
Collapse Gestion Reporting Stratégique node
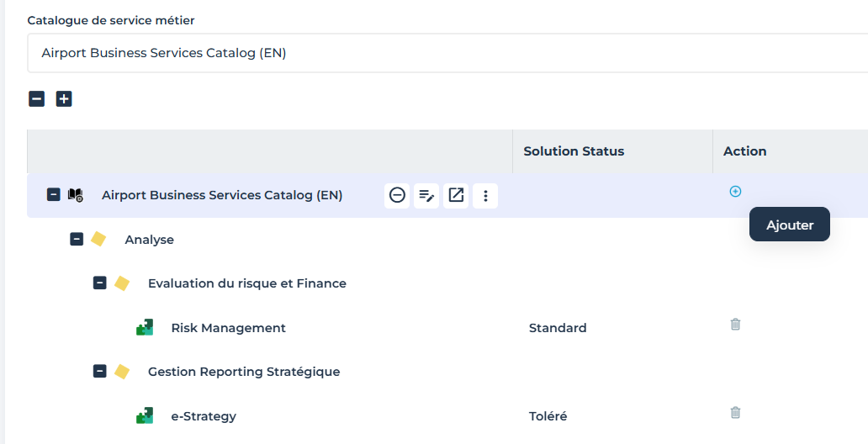click(99, 372)
